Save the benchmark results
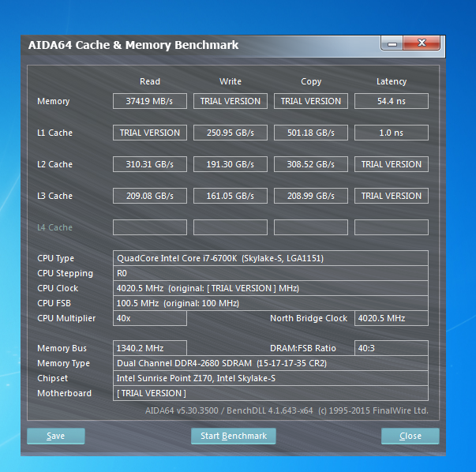The height and width of the screenshot is (472, 476). tap(56, 436)
